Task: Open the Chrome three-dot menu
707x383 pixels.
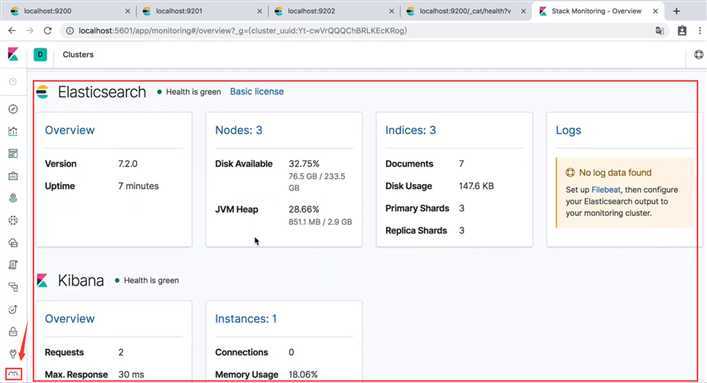Action: click(699, 31)
